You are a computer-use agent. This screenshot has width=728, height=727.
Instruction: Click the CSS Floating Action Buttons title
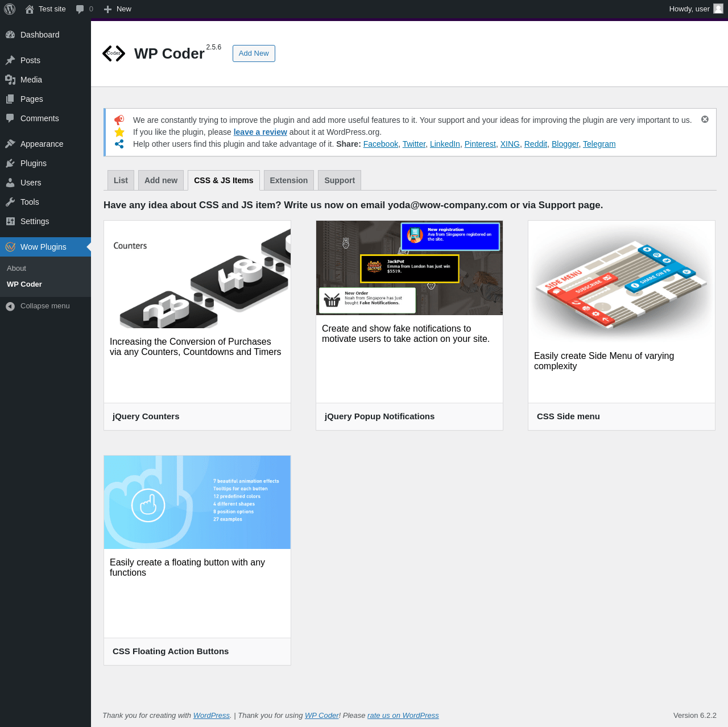click(x=171, y=651)
